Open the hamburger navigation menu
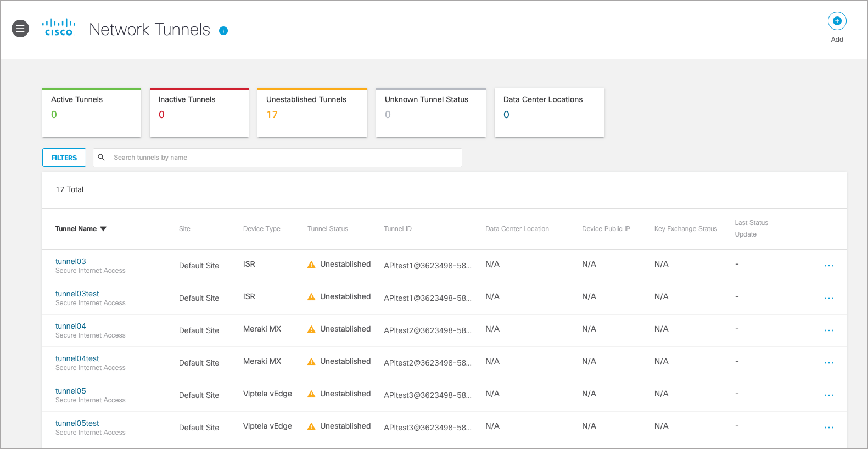The height and width of the screenshot is (449, 868). click(x=20, y=29)
